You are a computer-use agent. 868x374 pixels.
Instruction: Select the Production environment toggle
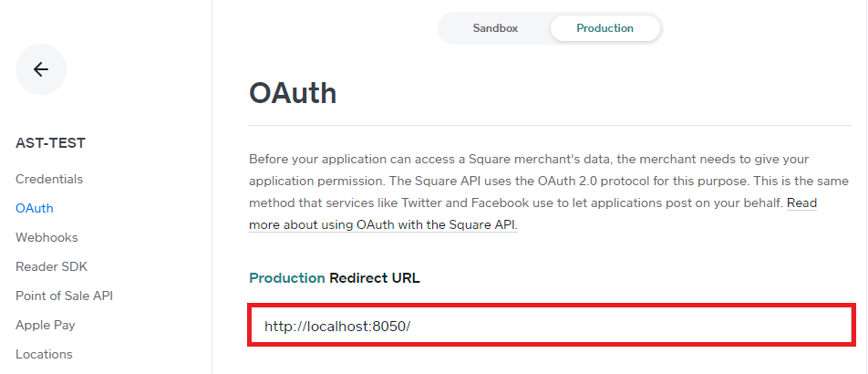tap(604, 28)
